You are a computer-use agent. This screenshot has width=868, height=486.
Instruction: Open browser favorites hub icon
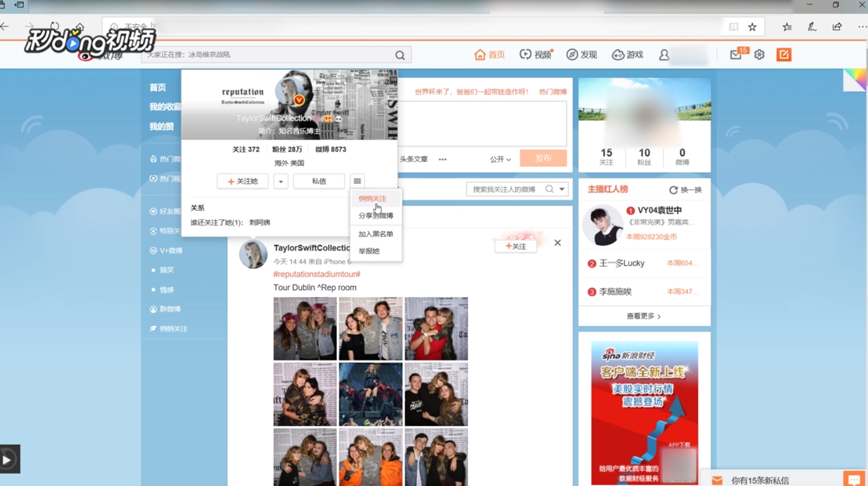coord(787,27)
